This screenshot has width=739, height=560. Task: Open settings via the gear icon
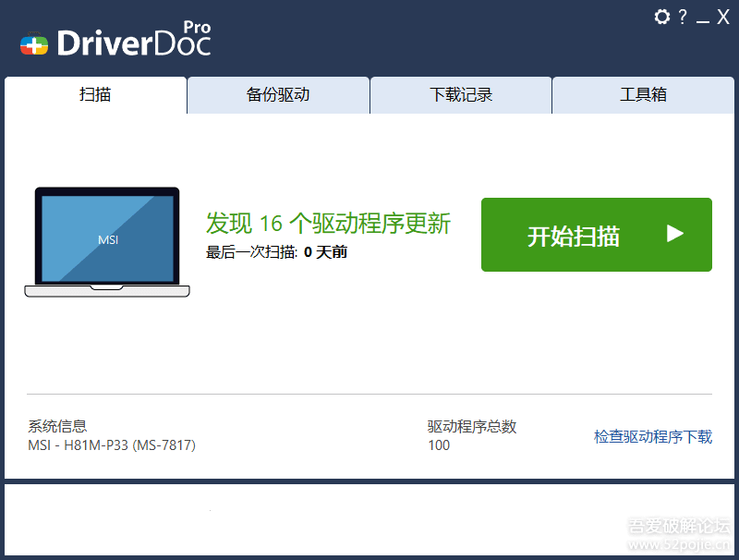pyautogui.click(x=661, y=17)
